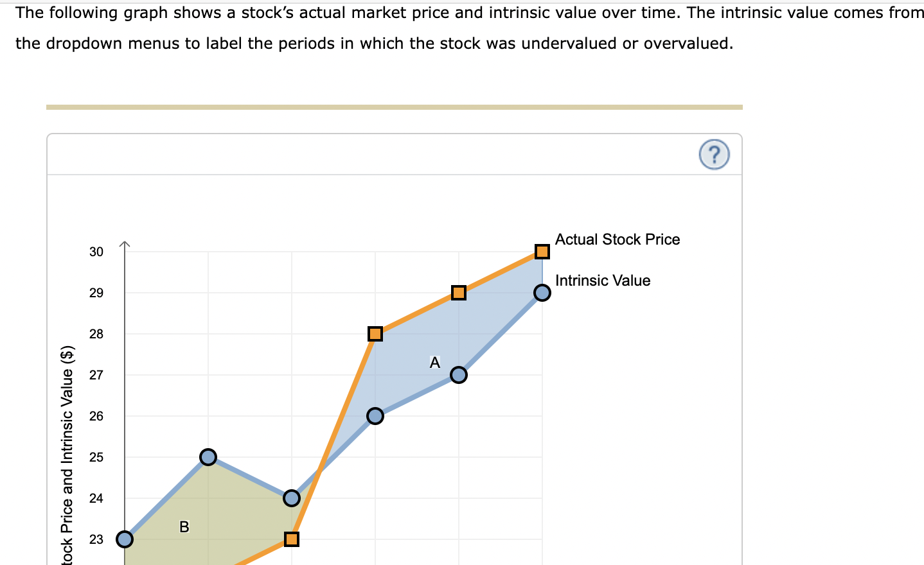This screenshot has height=565, width=924.
Task: Select the orange square at price 28
Action: tap(375, 334)
